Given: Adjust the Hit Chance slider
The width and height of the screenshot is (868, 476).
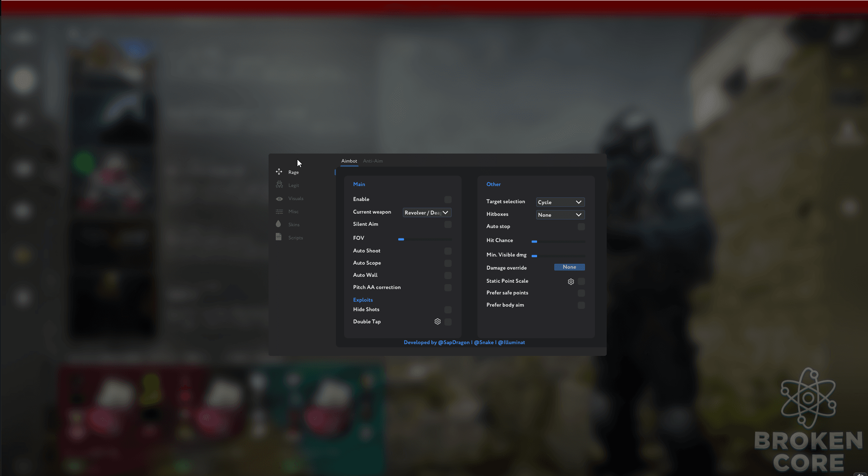Looking at the screenshot, I should tap(558, 242).
